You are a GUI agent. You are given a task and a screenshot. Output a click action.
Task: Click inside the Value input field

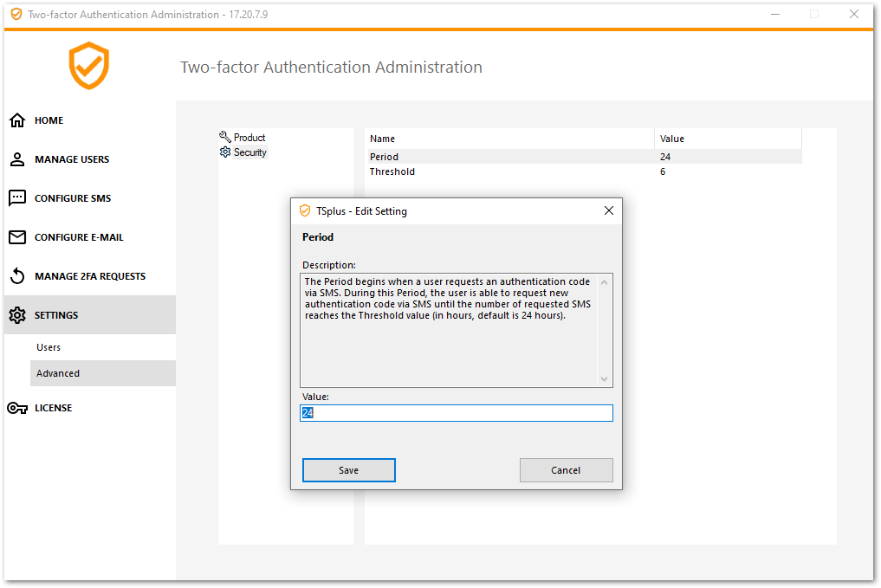click(457, 413)
